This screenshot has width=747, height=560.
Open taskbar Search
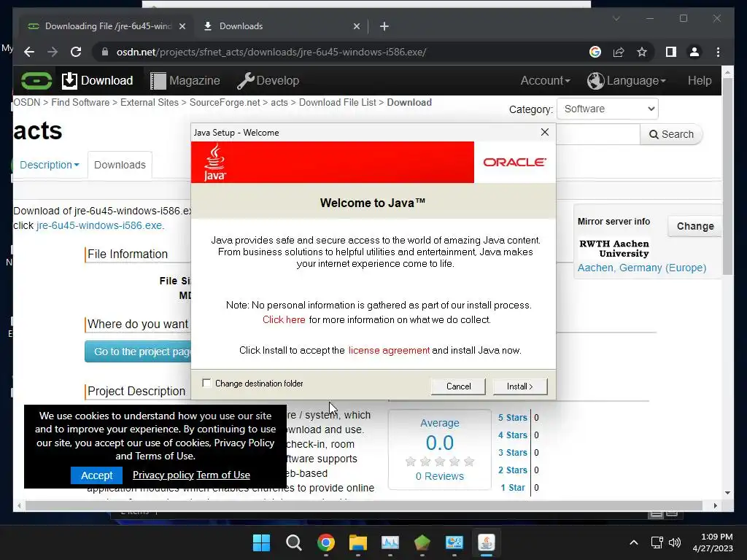click(293, 542)
